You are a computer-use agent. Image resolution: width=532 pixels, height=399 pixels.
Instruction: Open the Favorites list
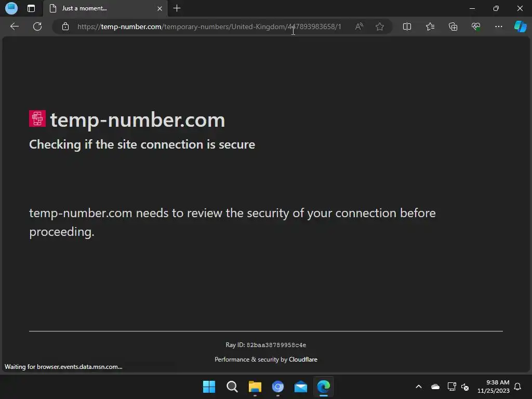pos(430,26)
